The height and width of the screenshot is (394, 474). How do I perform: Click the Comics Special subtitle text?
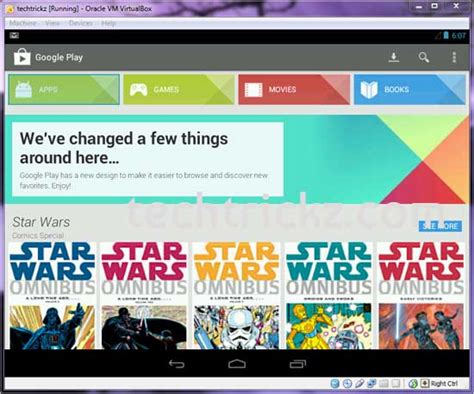(x=38, y=236)
